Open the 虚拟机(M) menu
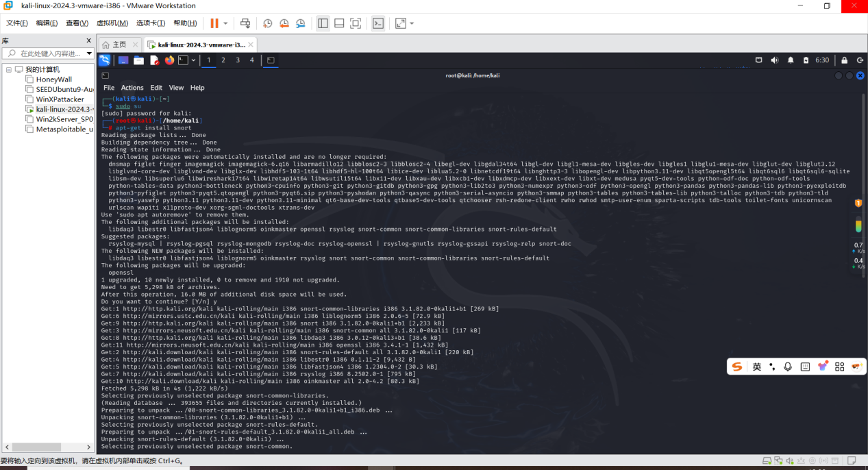This screenshot has width=868, height=470. coord(112,23)
